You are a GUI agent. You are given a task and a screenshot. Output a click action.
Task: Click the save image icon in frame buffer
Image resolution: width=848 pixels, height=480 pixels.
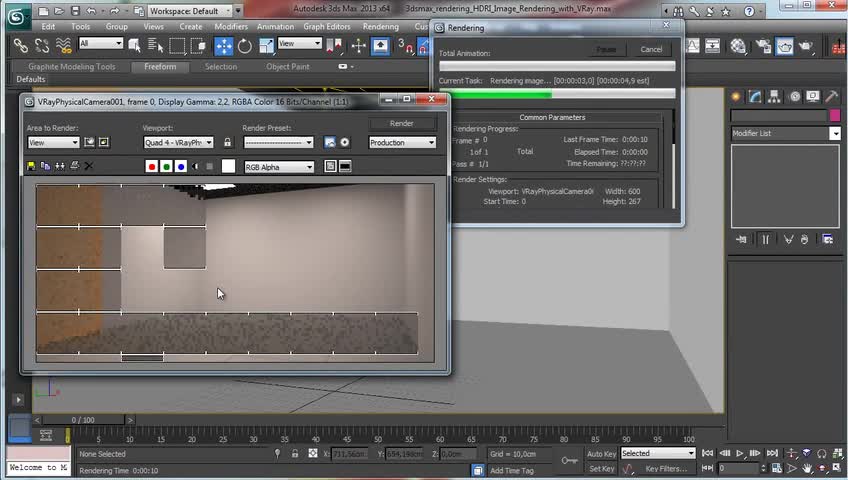pyautogui.click(x=31, y=166)
